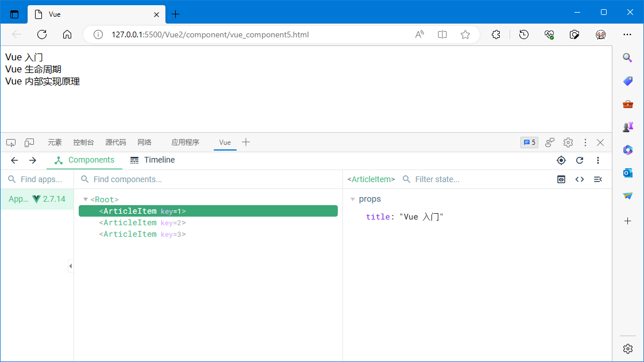Open sidebar shopping tag icon
644x362 pixels.
pos(627,81)
